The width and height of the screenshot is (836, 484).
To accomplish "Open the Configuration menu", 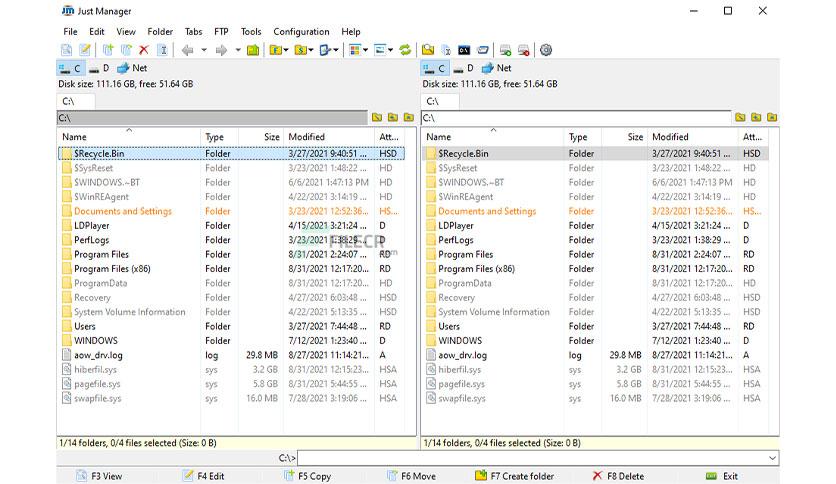I will tap(301, 31).
